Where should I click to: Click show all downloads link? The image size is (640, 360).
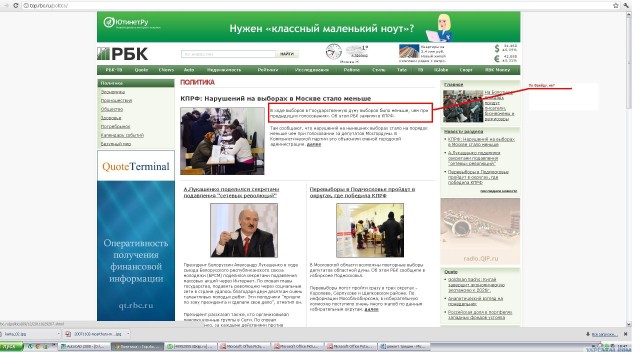(604, 334)
